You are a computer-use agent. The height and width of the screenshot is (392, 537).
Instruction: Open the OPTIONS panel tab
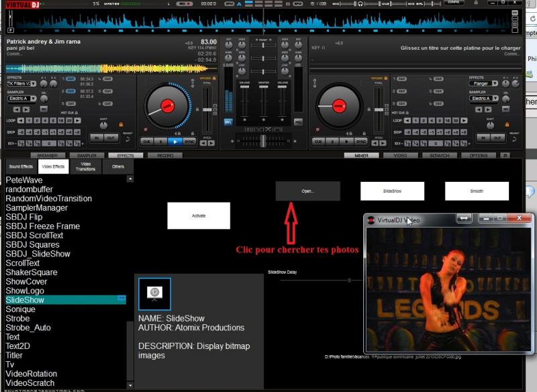479,156
